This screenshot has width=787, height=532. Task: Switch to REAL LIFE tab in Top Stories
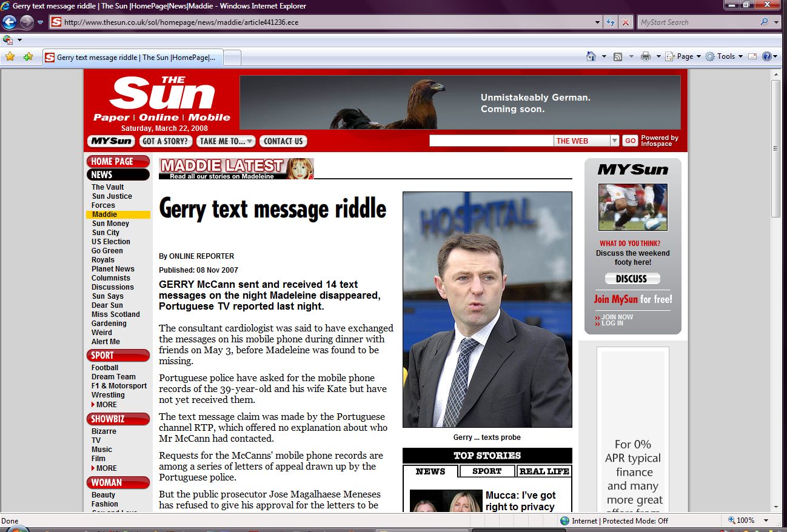click(x=544, y=471)
